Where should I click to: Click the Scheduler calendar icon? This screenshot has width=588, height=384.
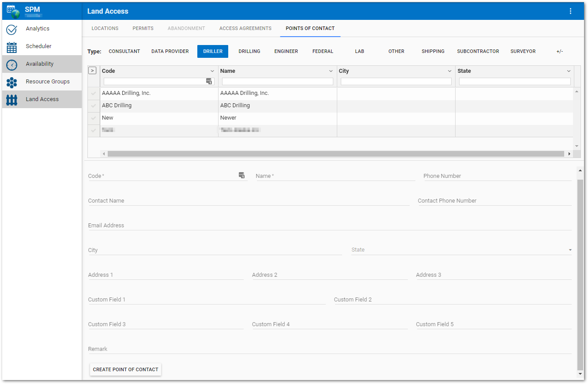coord(11,47)
